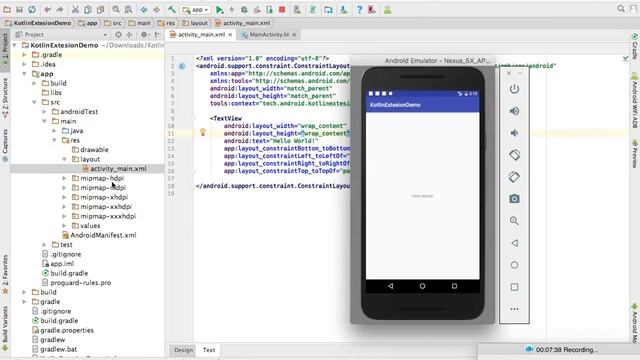Expand the .idea folder
Screen dimensions: 640x360
24,64
